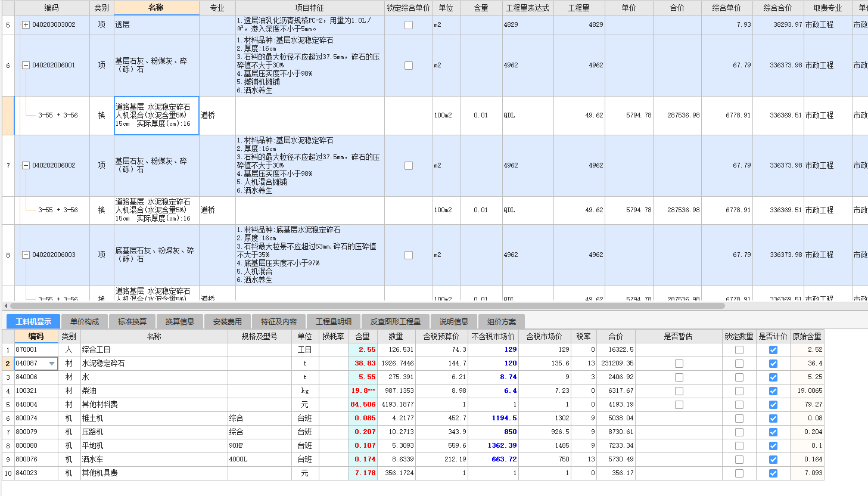The width and height of the screenshot is (868, 496).
Task: Toggle 锁定综合单价 checkbox for 040202006001 row
Action: click(409, 66)
